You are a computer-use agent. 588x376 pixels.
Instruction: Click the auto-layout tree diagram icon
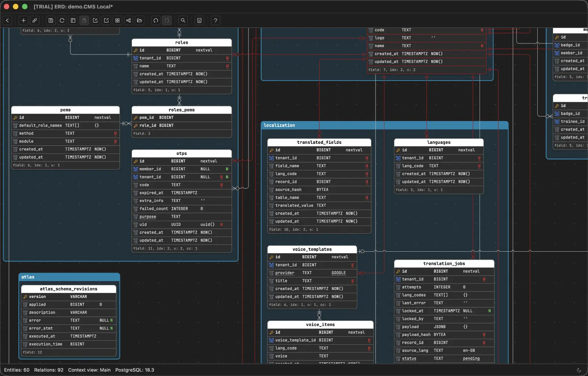click(x=128, y=21)
